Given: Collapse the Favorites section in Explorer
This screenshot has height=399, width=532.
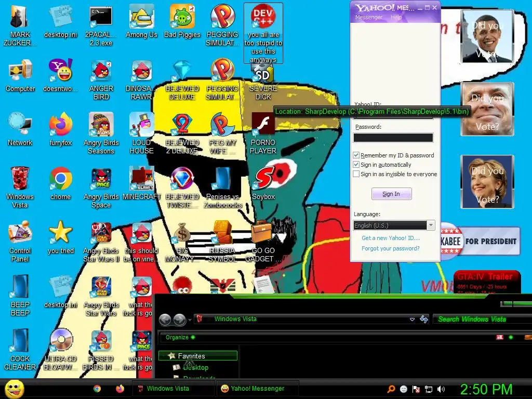Looking at the screenshot, I should point(197,356).
